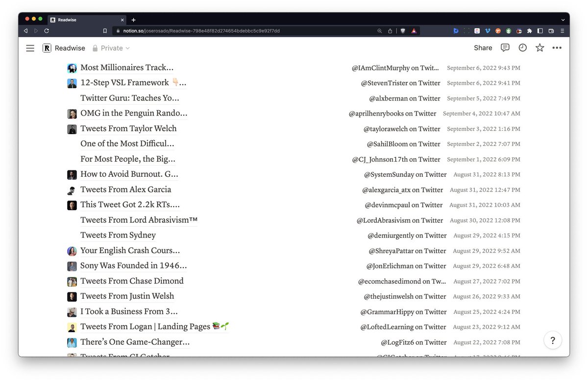Open 'Tweets From Justin Welsh' page

pyautogui.click(x=127, y=296)
